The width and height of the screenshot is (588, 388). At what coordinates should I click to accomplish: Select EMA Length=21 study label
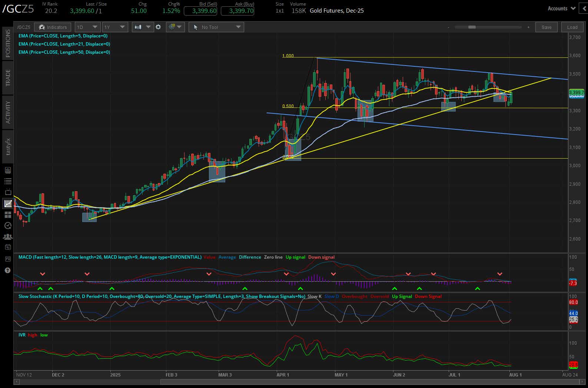pyautogui.click(x=64, y=44)
